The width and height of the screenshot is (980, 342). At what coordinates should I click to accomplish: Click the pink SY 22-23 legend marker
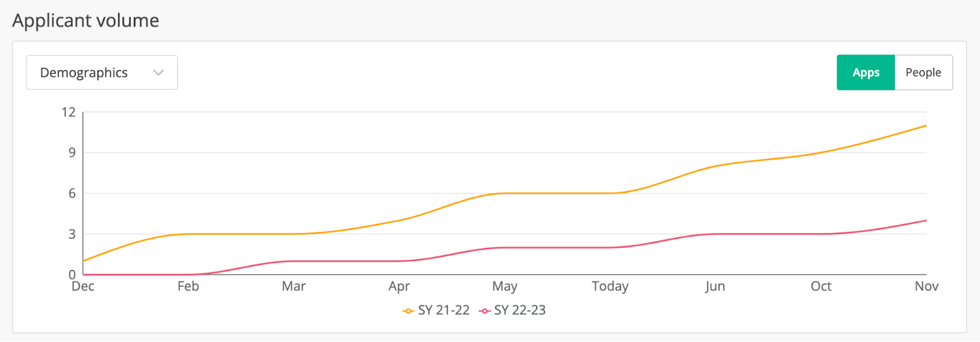click(485, 311)
